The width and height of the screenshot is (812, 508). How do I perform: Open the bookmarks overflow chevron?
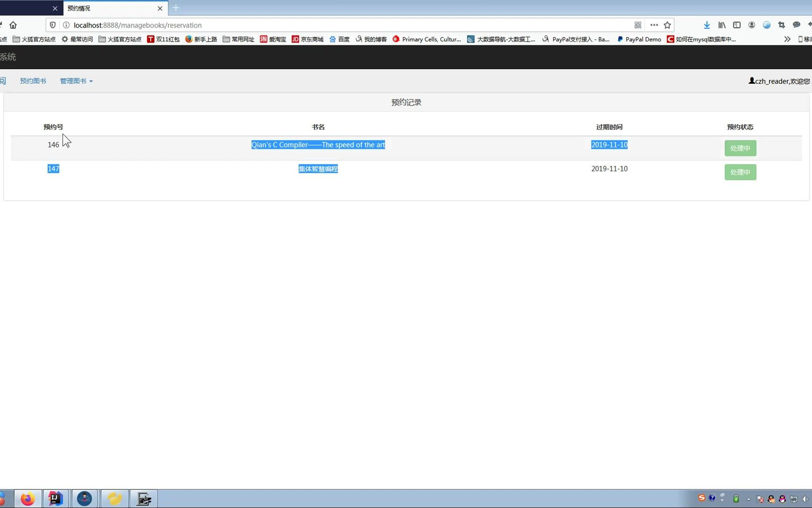pos(787,39)
